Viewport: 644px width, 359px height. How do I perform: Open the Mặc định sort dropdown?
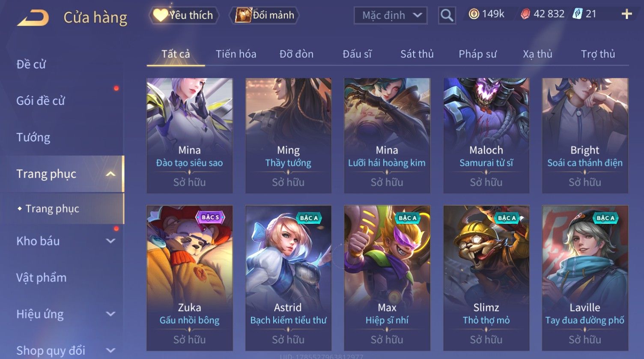point(391,15)
